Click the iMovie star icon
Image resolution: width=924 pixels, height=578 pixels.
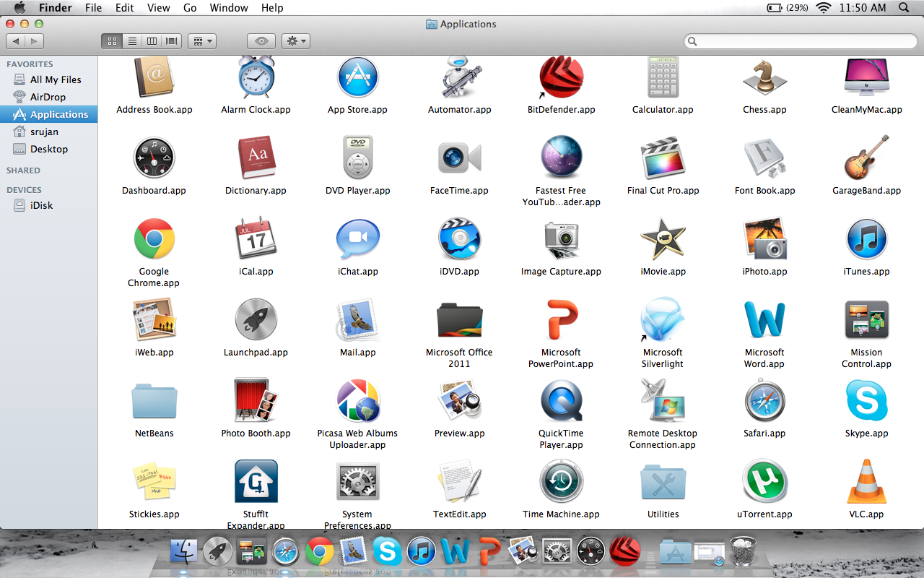[663, 238]
